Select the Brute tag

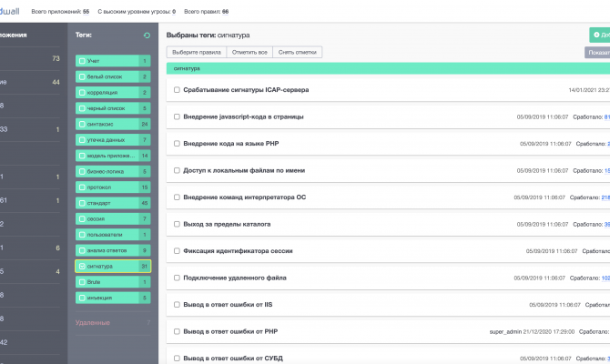tap(113, 282)
